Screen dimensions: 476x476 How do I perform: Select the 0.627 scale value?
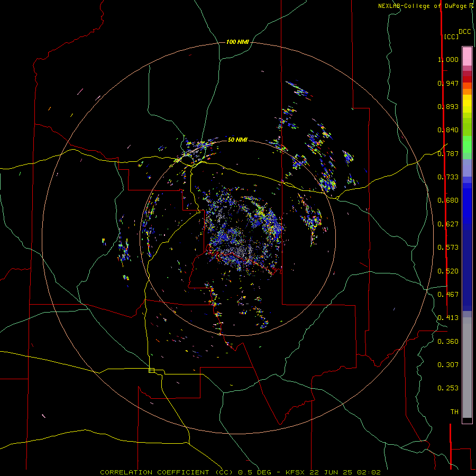[x=448, y=224]
